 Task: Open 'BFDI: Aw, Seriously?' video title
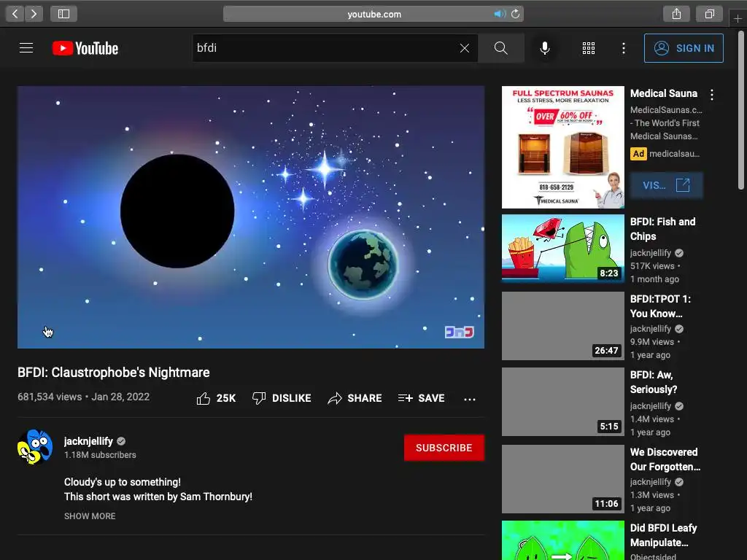[x=654, y=382]
